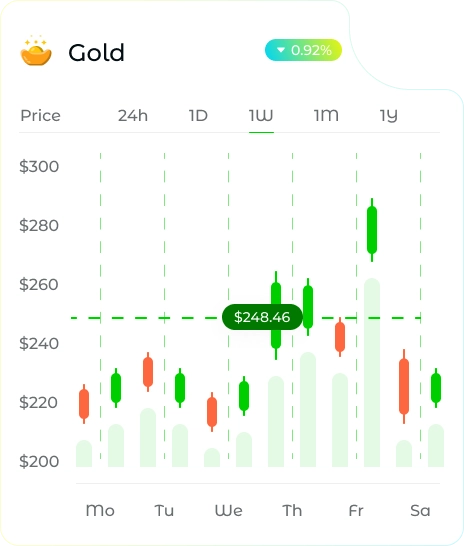This screenshot has width=464, height=546.
Task: Click the first red Monday candlestick
Action: (84, 404)
